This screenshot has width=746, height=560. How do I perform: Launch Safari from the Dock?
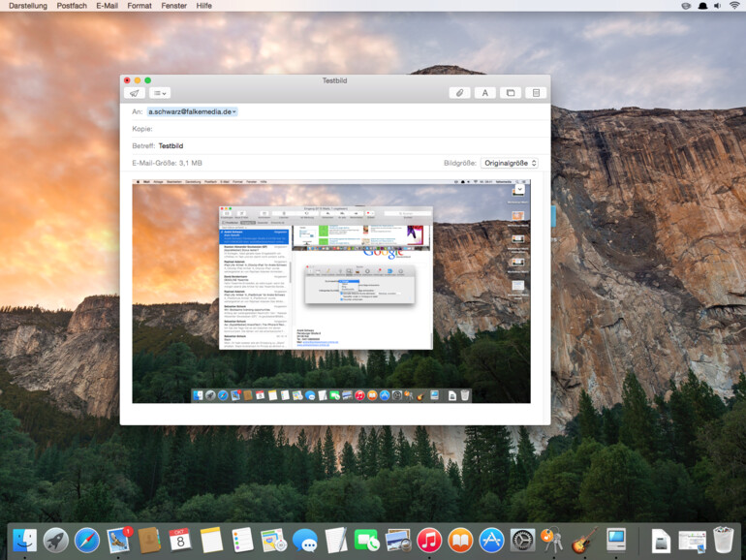(87, 541)
